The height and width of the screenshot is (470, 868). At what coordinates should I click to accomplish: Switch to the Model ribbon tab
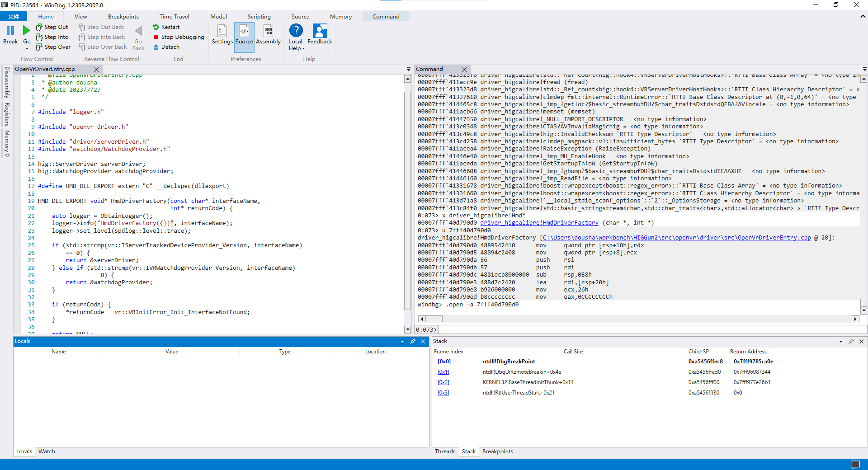point(218,17)
